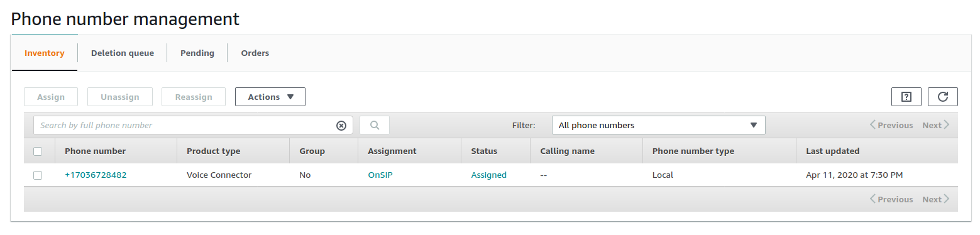This screenshot has width=980, height=235.
Task: Open phone number +17036728482 link
Action: pyautogui.click(x=96, y=175)
